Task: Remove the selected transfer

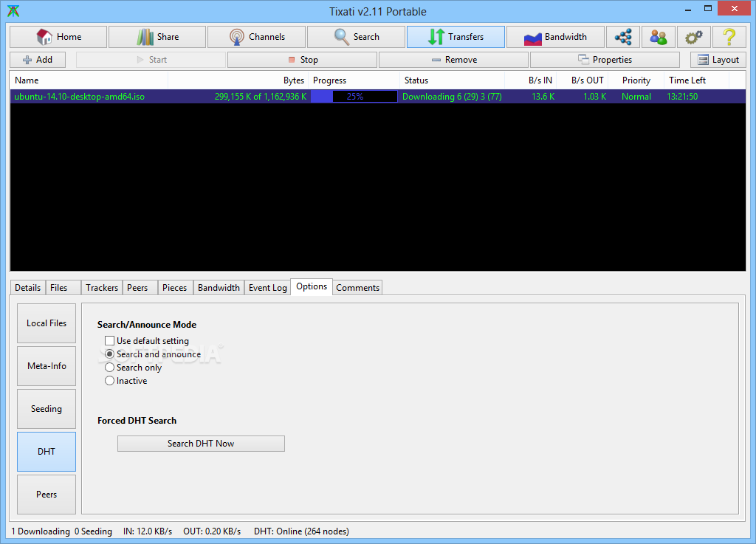Action: coord(454,60)
